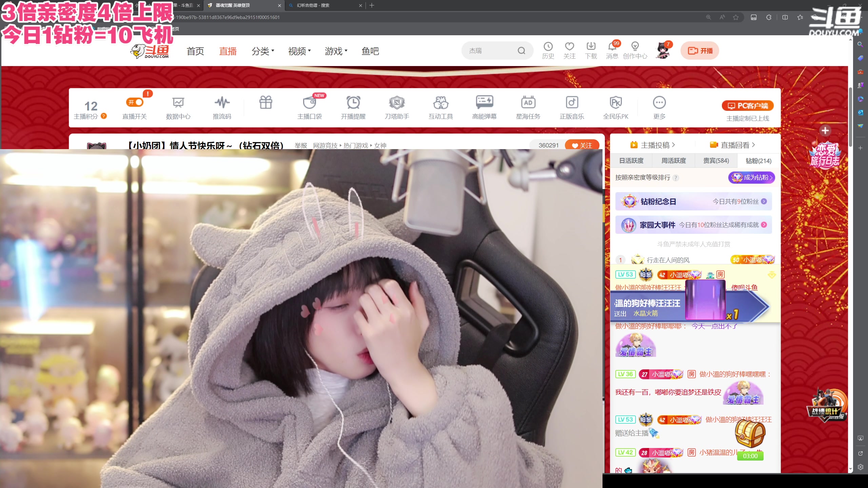This screenshot has height=488, width=868.
Task: Click the sidebar plus add icon
Action: coord(860,148)
